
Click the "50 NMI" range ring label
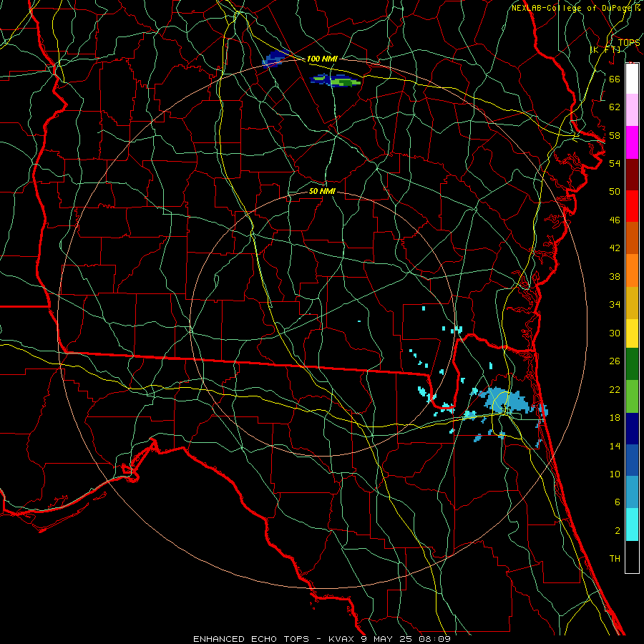pos(322,191)
